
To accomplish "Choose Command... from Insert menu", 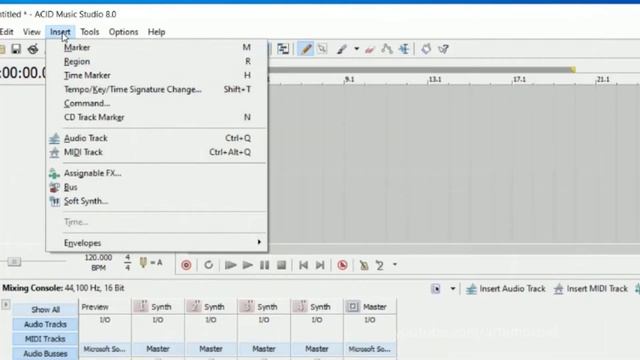I will coord(157,103).
